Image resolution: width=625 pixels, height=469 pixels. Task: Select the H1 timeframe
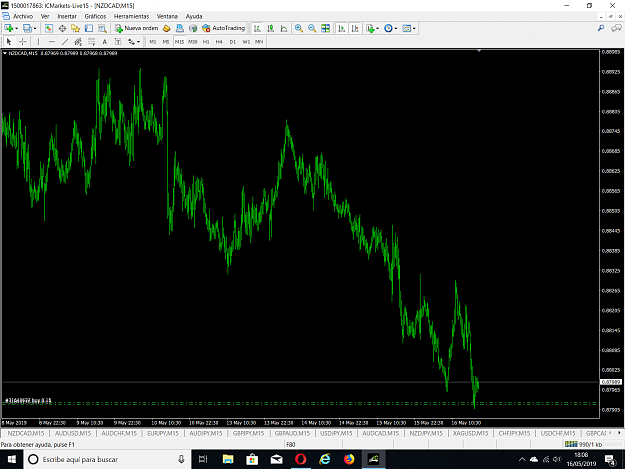[x=206, y=41]
